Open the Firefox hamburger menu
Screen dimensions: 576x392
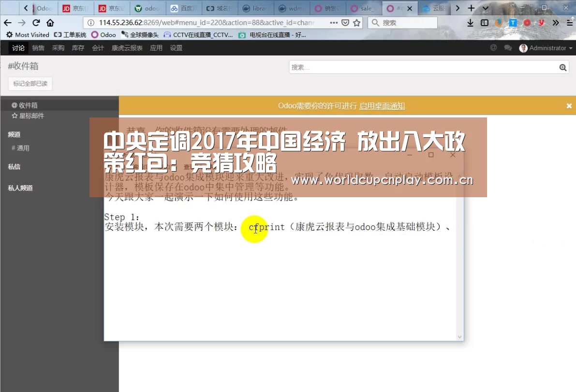pos(569,23)
